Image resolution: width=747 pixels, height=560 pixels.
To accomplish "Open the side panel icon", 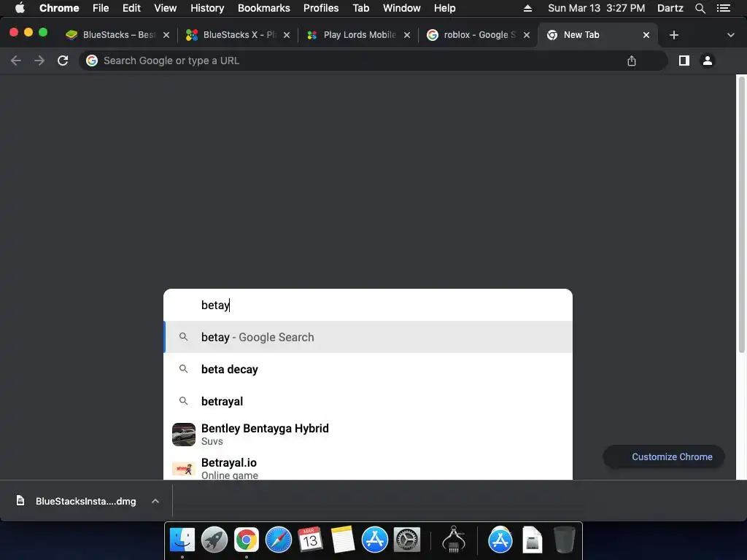I will pos(684,61).
